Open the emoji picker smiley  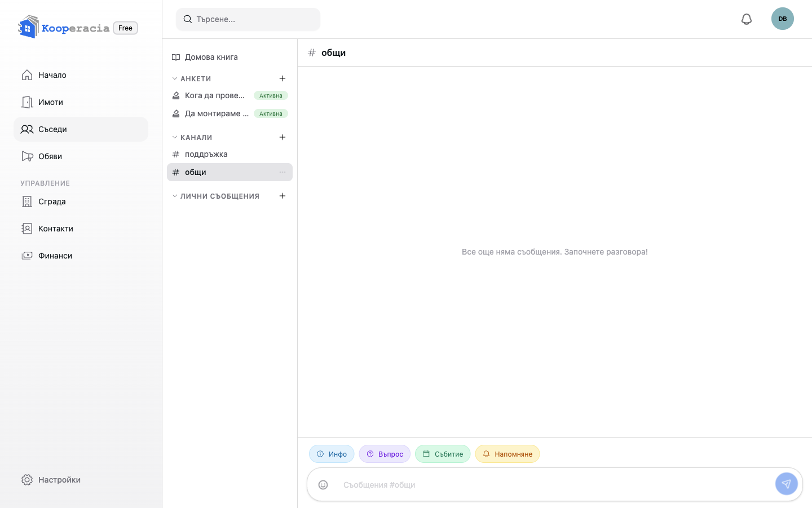[323, 485]
